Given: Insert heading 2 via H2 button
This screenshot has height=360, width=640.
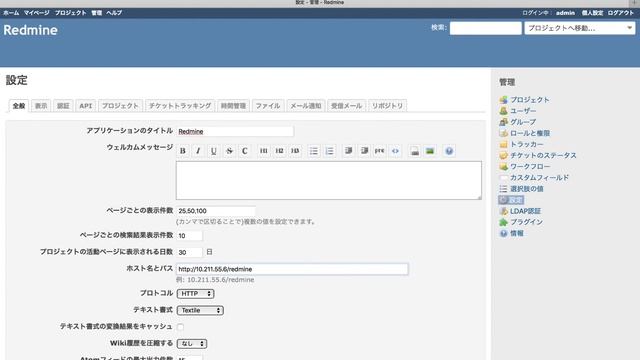Looking at the screenshot, I should [279, 151].
